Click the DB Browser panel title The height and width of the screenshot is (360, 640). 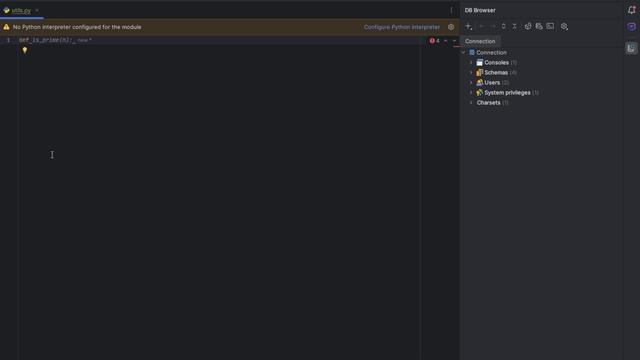tap(480, 10)
